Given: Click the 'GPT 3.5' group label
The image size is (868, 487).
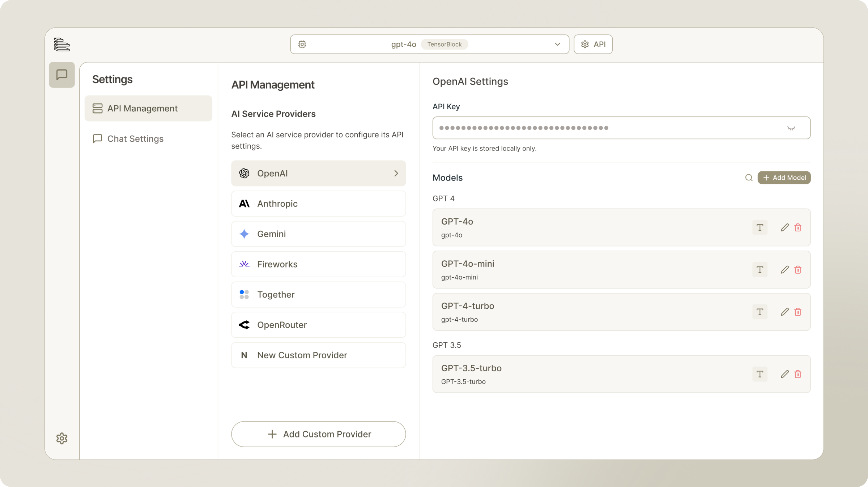Looking at the screenshot, I should click(x=447, y=345).
